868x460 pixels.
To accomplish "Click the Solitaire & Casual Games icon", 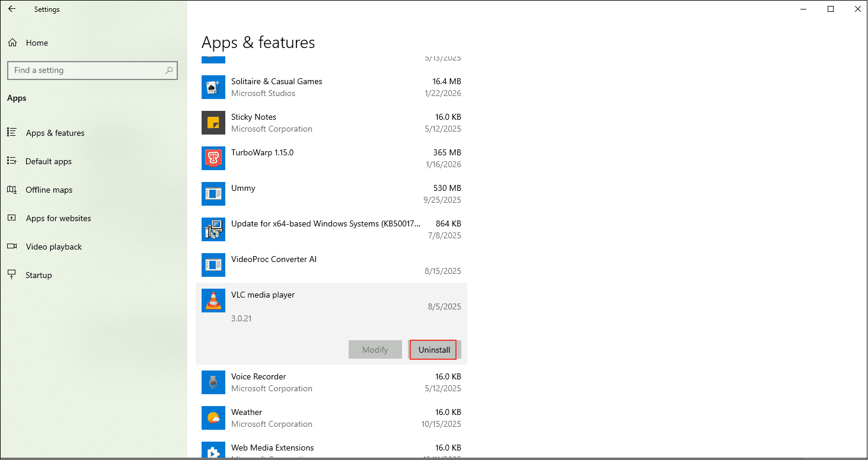I will (213, 87).
